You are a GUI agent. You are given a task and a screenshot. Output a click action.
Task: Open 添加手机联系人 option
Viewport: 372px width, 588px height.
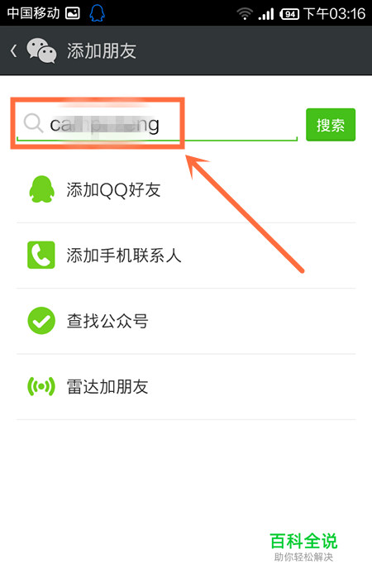point(186,256)
